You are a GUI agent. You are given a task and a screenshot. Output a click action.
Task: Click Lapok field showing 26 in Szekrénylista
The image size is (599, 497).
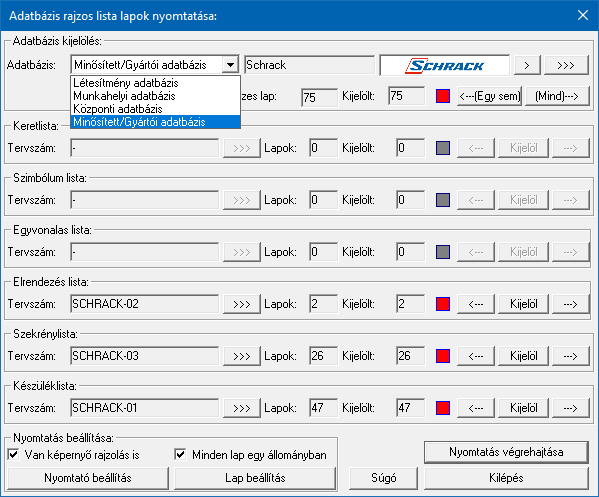(x=324, y=356)
